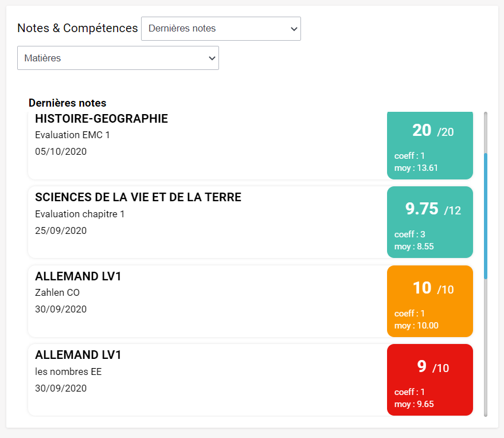Screen dimensions: 504x438
Task: Click the 05/10/2020 date on the history note
Action: 61,152
